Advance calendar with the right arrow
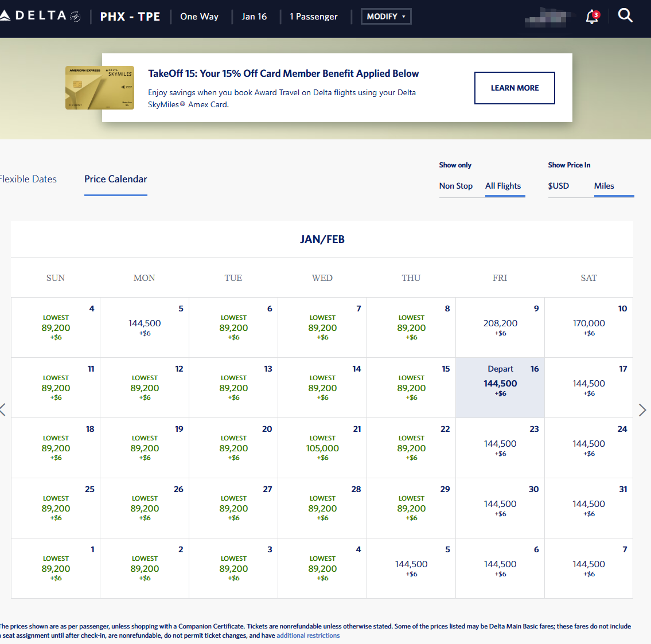This screenshot has width=651, height=644. tap(642, 410)
